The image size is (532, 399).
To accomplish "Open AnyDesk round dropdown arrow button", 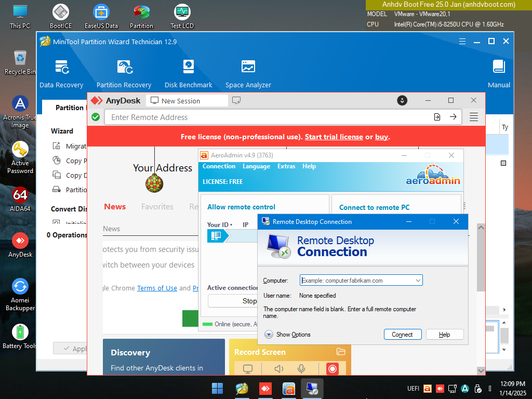I will tap(402, 100).
